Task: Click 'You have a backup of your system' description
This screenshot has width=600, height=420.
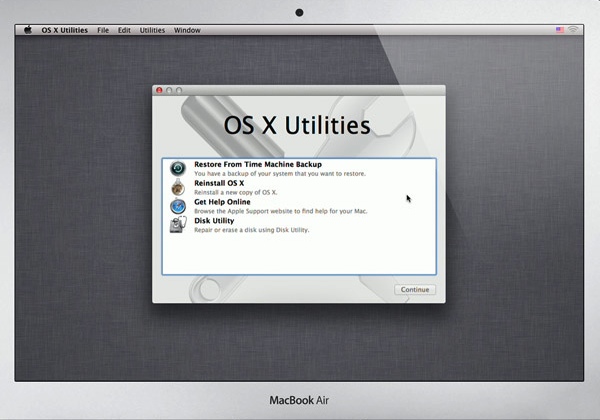Action: tap(280, 174)
